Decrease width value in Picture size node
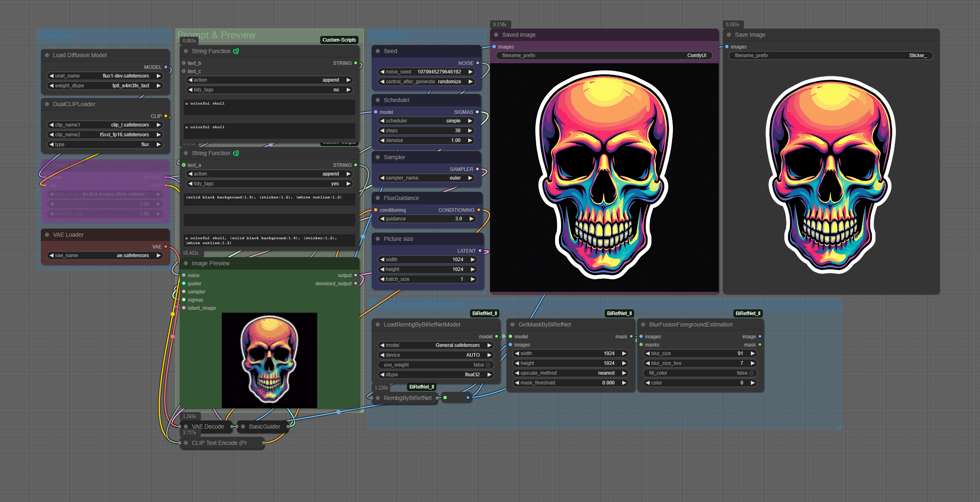Screen dimensions: 980x502 (382, 260)
